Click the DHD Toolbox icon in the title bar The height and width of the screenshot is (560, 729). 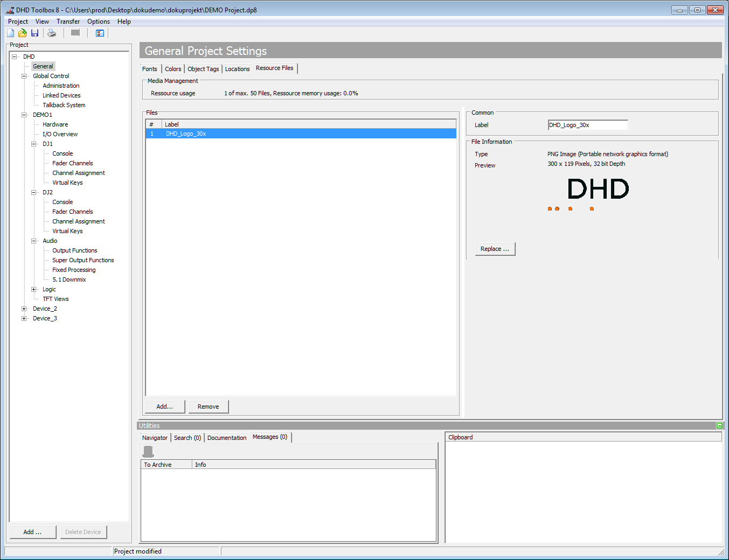click(9, 10)
